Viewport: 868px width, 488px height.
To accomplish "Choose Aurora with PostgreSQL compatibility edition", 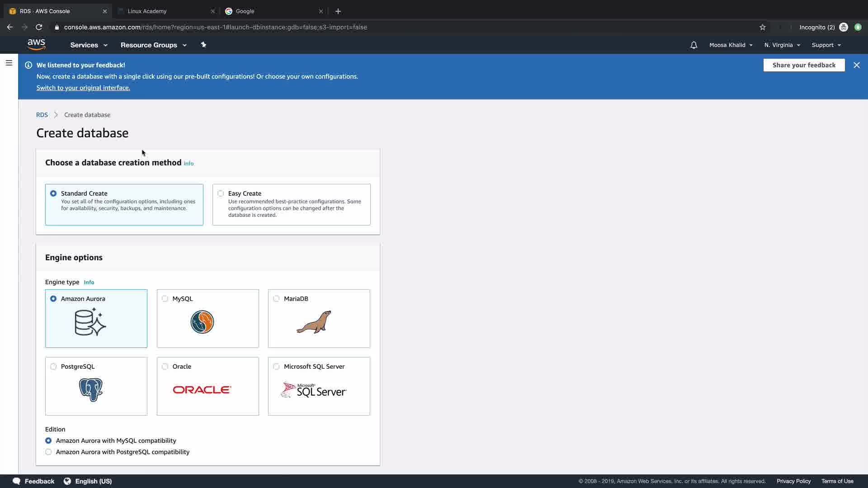I will pyautogui.click(x=48, y=452).
